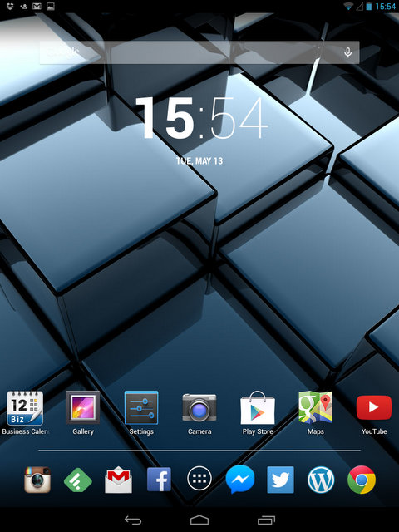Open the WordPress app

point(321,480)
